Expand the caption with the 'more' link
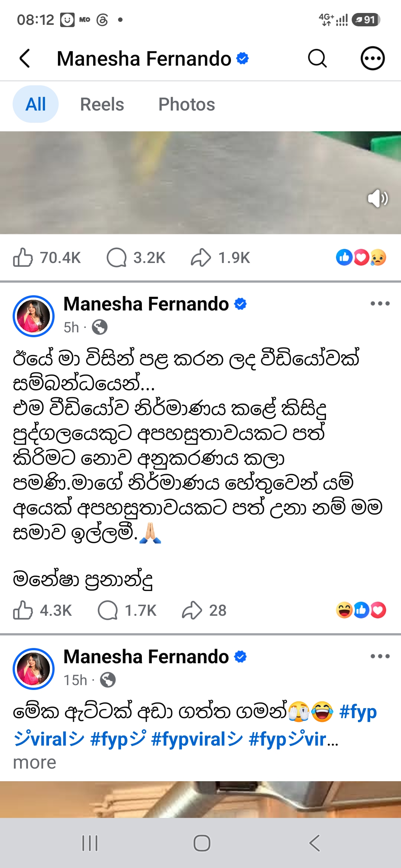Image resolution: width=401 pixels, height=868 pixels. pyautogui.click(x=35, y=763)
